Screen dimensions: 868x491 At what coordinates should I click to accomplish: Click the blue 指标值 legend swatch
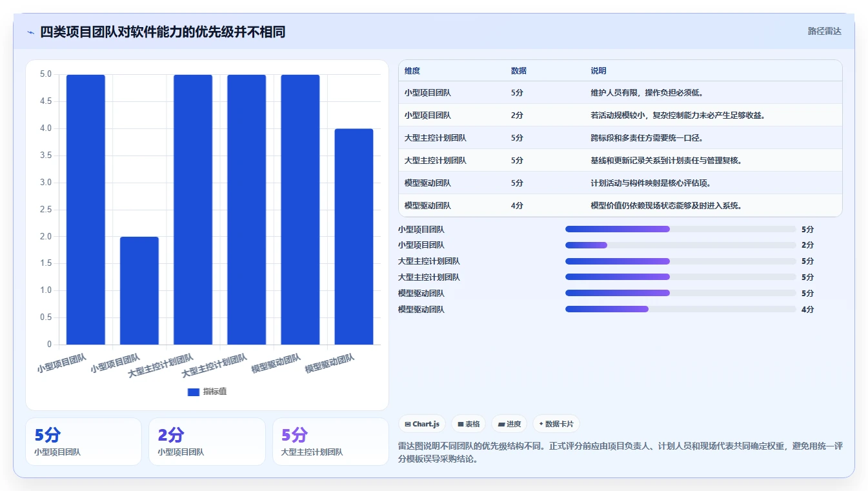coord(194,392)
